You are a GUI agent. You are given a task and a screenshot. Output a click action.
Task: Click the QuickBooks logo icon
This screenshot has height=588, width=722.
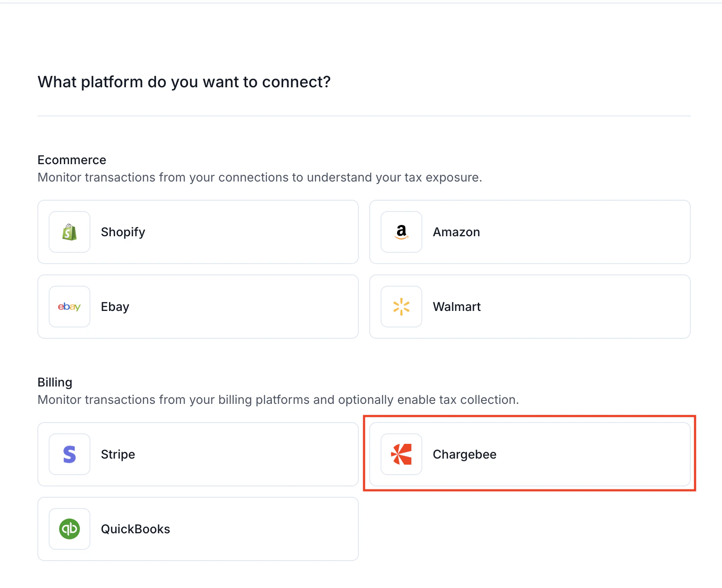tap(70, 529)
